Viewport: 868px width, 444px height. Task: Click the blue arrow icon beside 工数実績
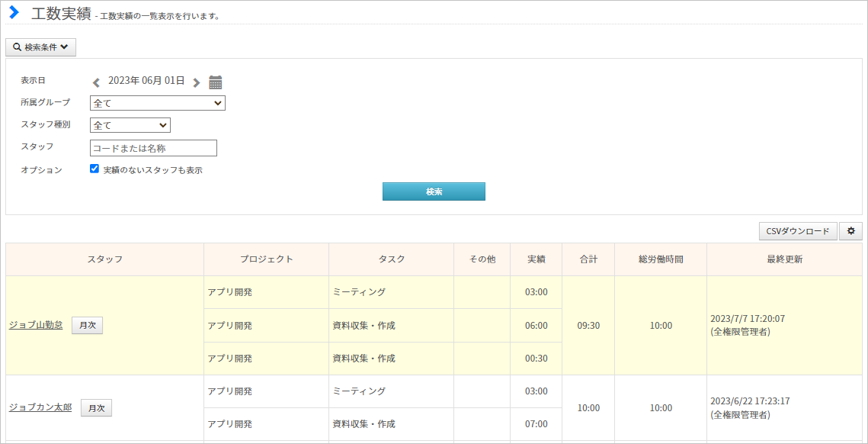(14, 12)
